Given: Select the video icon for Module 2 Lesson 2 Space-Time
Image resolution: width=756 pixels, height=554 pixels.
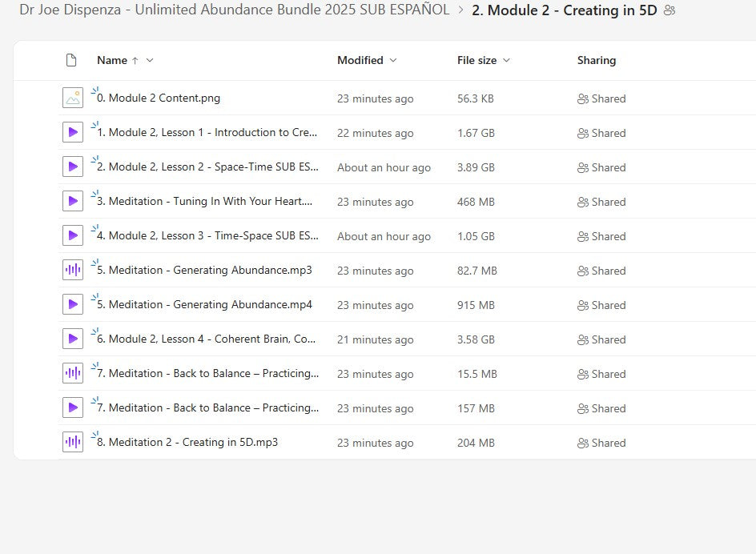Looking at the screenshot, I should (73, 167).
